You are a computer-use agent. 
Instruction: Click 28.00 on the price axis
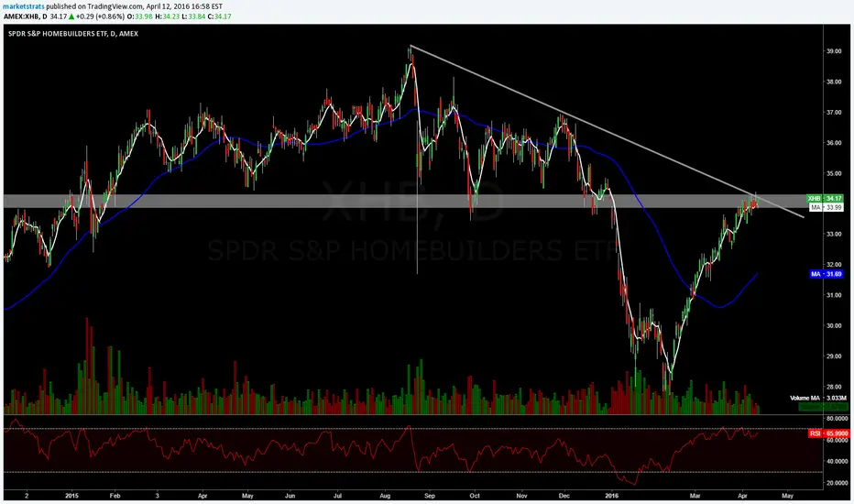coord(834,387)
